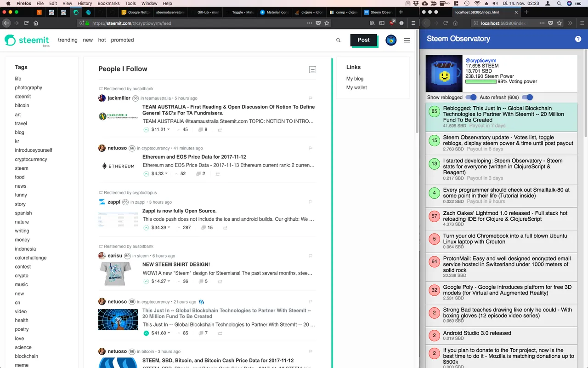
Task: Toggle Auto refresh (60s) switch
Action: (x=527, y=98)
